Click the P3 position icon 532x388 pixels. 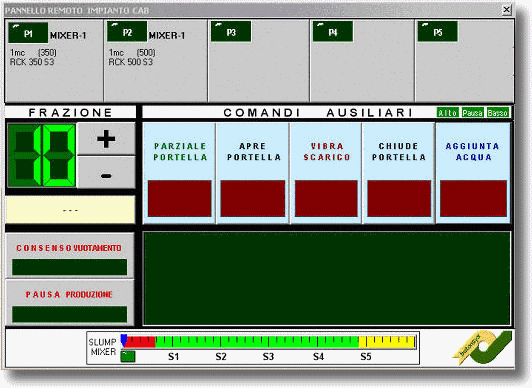[x=231, y=32]
